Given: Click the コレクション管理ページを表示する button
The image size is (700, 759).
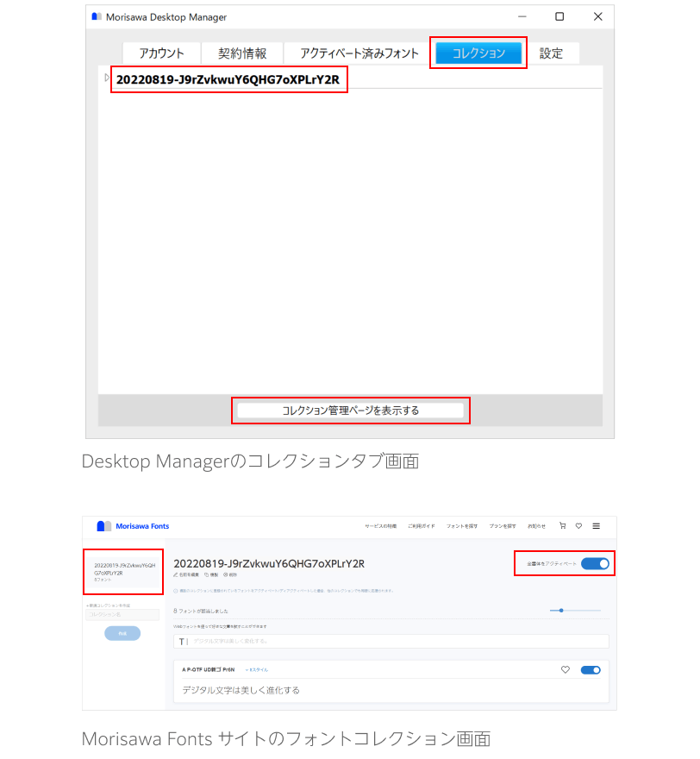Looking at the screenshot, I should [350, 411].
